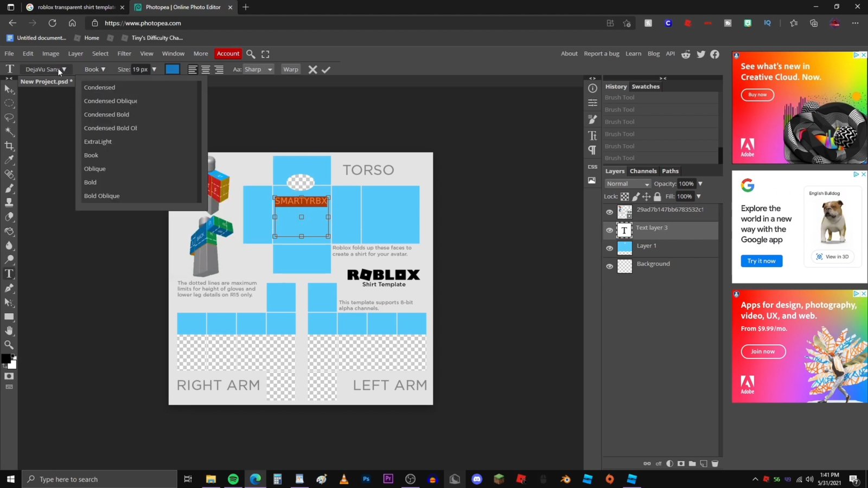Click the Warp text button

coord(291,69)
